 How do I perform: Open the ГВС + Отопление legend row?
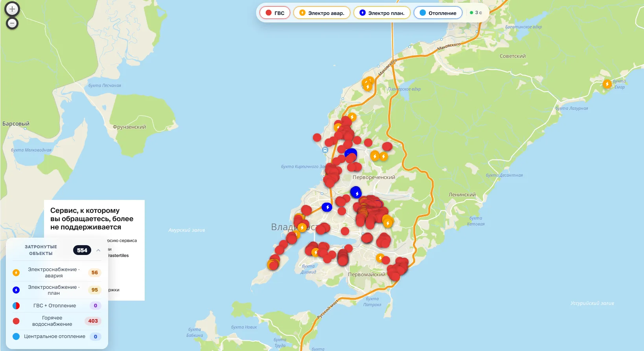57,306
